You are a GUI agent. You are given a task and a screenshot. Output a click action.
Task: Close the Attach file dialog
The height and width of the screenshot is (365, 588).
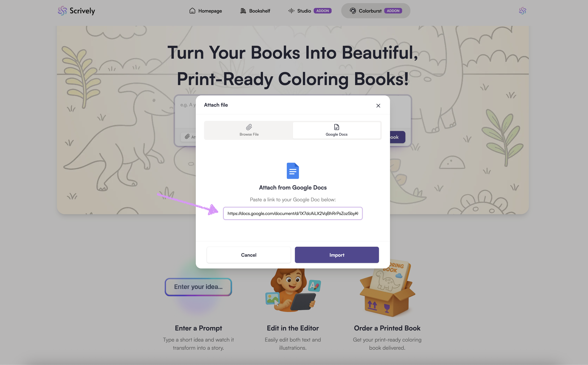click(378, 106)
